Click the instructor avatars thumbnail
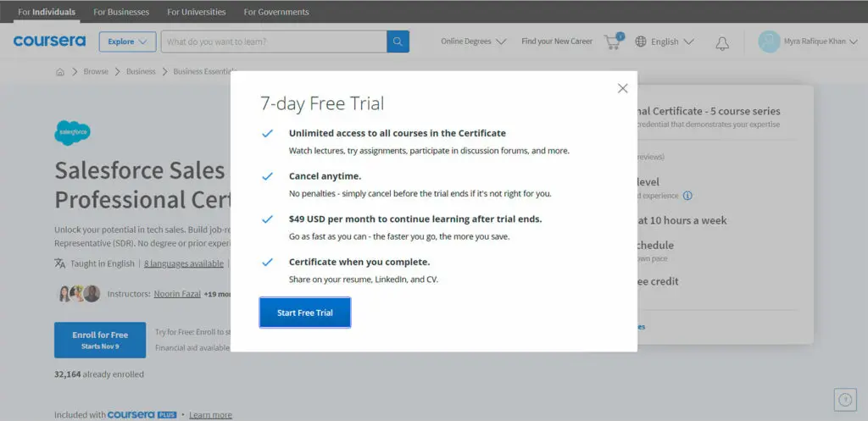The image size is (868, 421). click(x=79, y=294)
